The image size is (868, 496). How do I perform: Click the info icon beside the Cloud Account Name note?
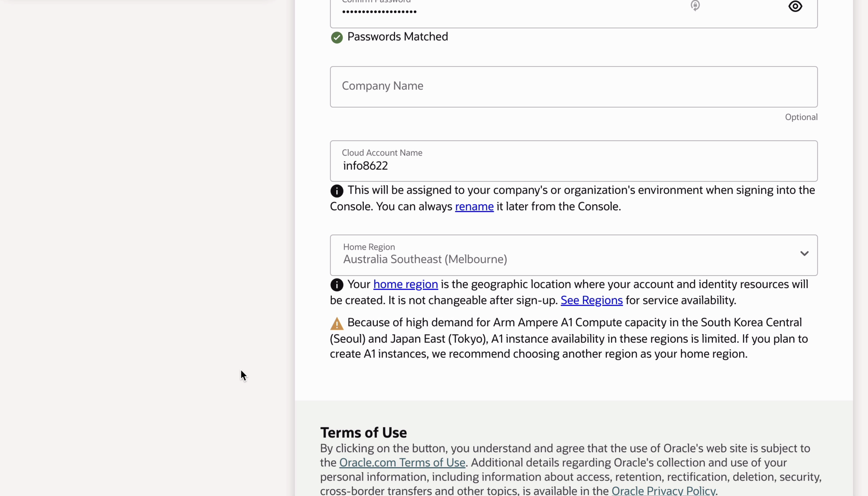[337, 191]
